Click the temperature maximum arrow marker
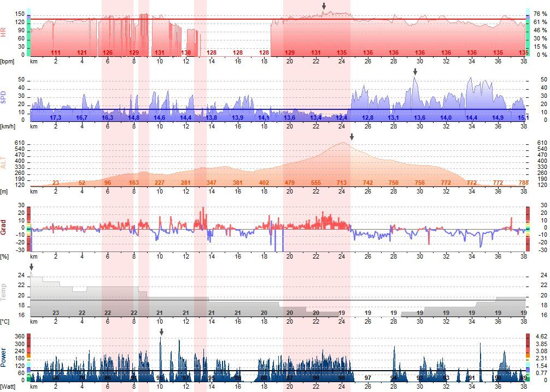 [31, 267]
